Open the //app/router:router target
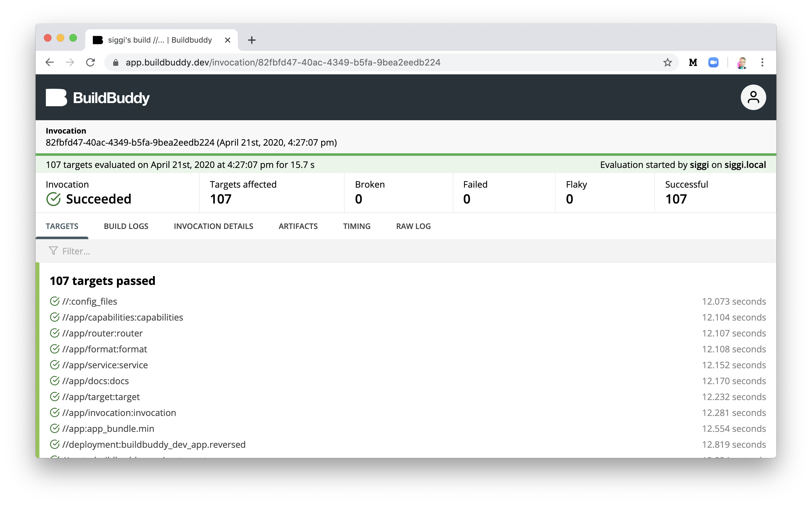Screen dimensions: 812x505 click(x=102, y=333)
